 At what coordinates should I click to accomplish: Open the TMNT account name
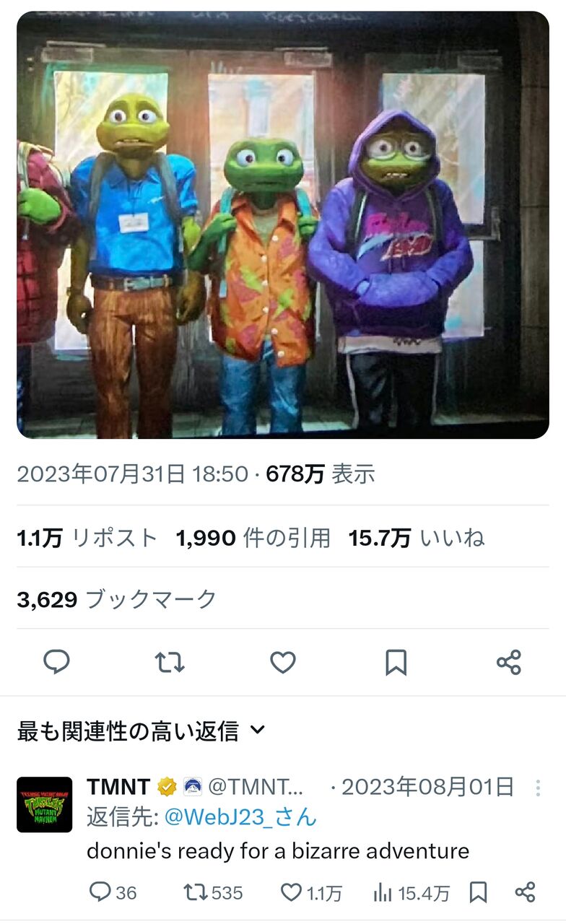[x=118, y=787]
